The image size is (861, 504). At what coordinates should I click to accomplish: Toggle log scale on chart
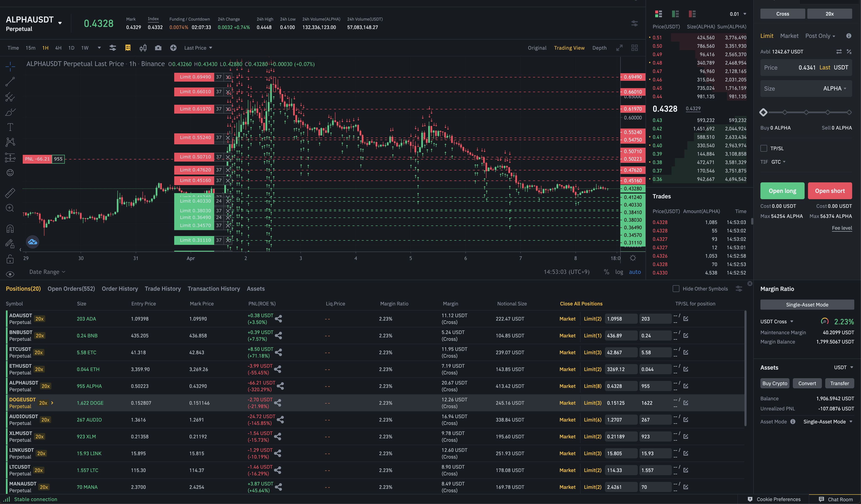point(619,272)
